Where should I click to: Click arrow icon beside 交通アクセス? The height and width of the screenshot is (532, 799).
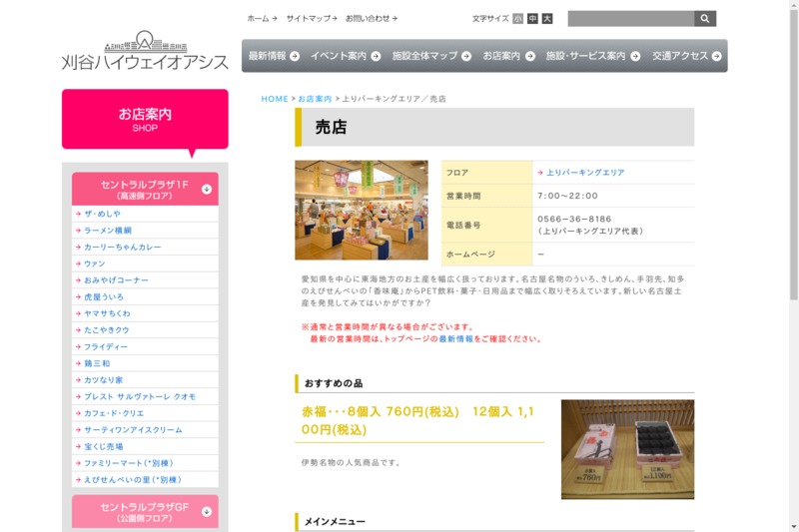click(x=717, y=56)
